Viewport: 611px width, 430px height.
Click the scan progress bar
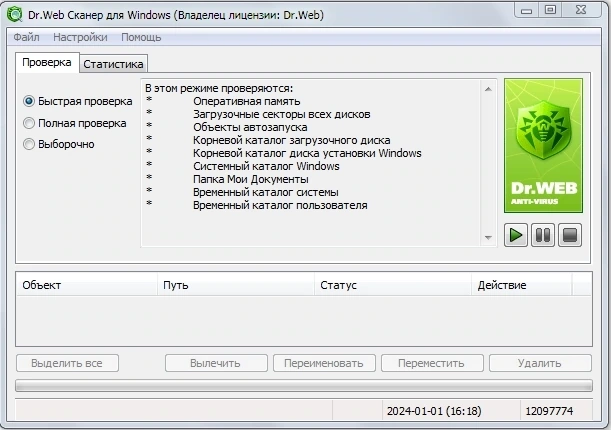point(304,386)
